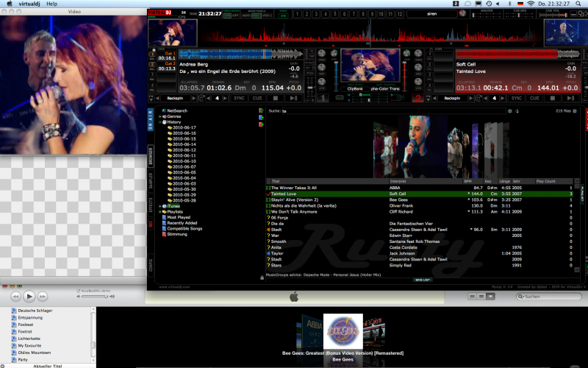Click the Spotlight magnifier in menu bar
Screen dimensions: 588x368
point(579,4)
